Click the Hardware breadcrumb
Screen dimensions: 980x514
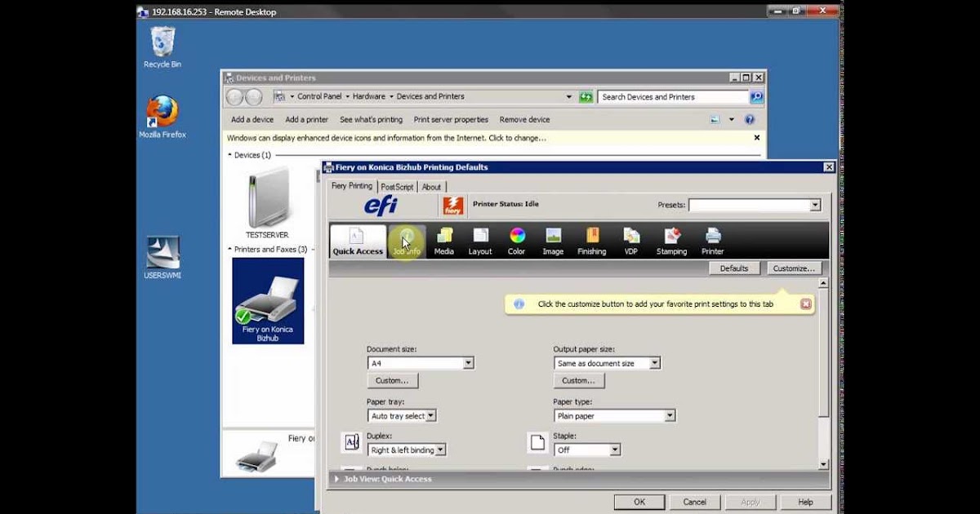(369, 96)
